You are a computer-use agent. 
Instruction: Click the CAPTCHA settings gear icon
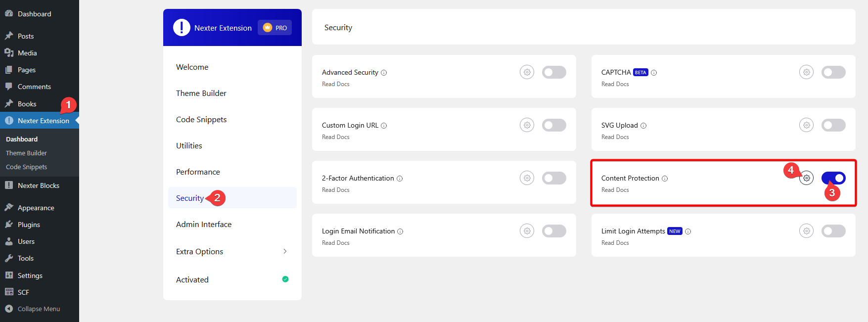coord(806,72)
